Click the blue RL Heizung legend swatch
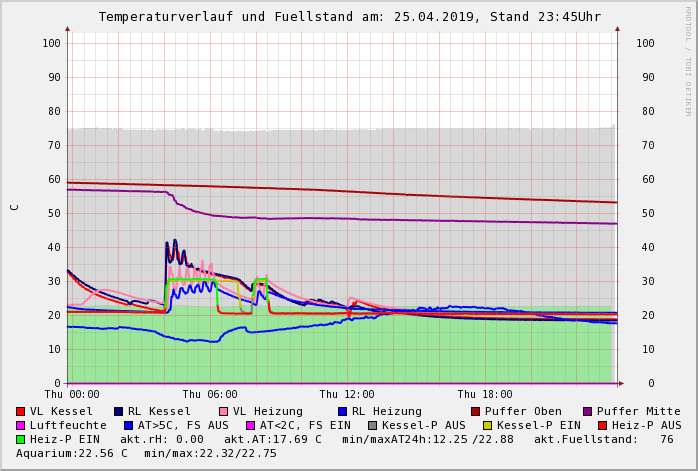Image resolution: width=698 pixels, height=471 pixels. coord(342,411)
